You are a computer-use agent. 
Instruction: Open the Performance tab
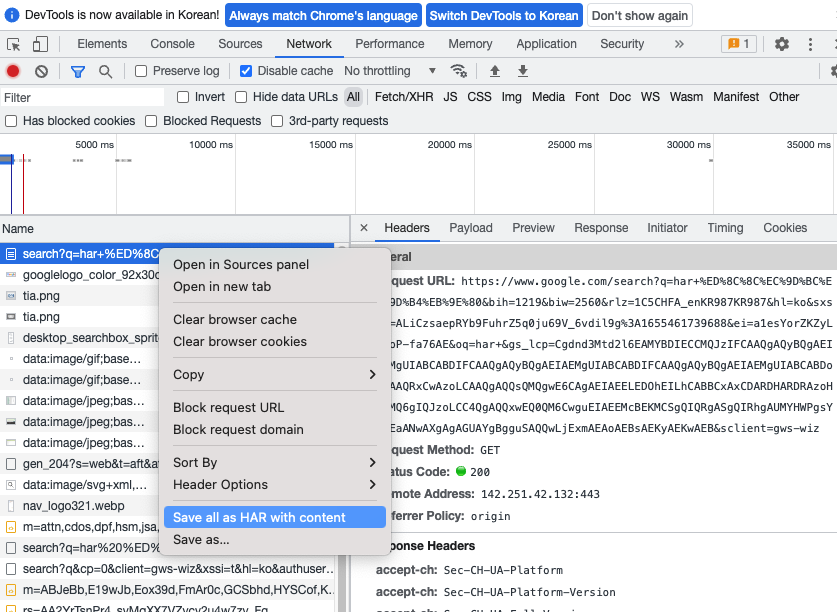coord(390,44)
